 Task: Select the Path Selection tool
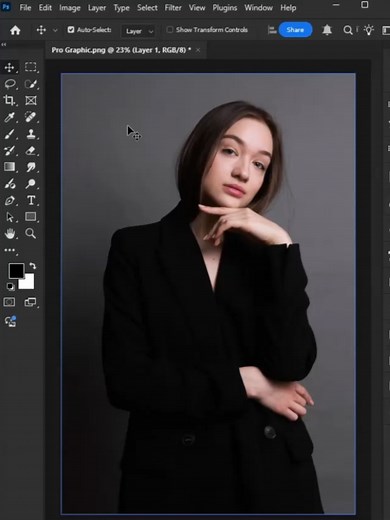coord(10,217)
